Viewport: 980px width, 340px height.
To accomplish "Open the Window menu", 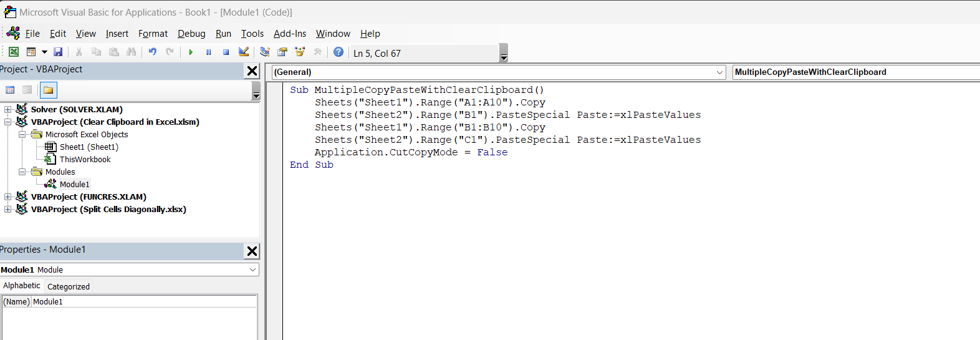I will 333,34.
